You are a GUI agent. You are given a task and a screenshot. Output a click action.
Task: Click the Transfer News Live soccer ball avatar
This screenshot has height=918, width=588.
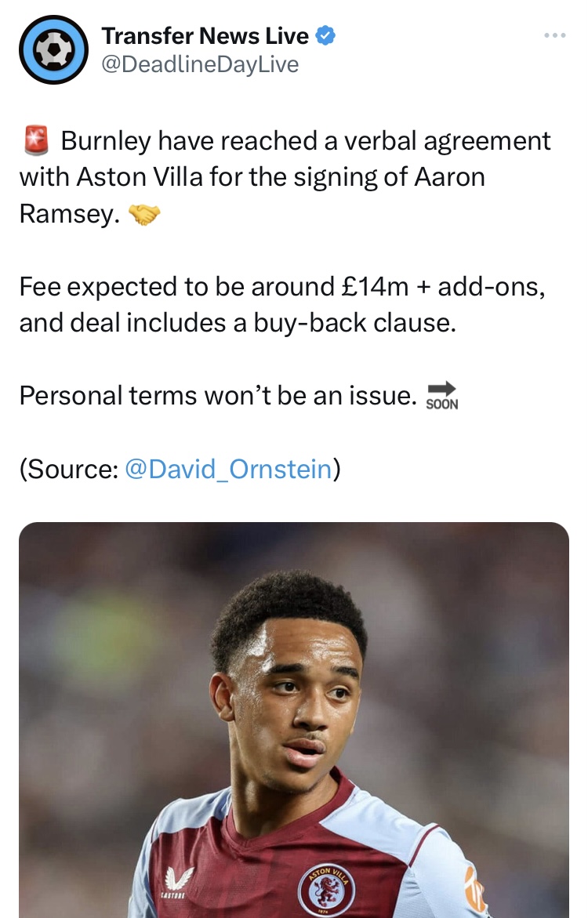point(53,49)
